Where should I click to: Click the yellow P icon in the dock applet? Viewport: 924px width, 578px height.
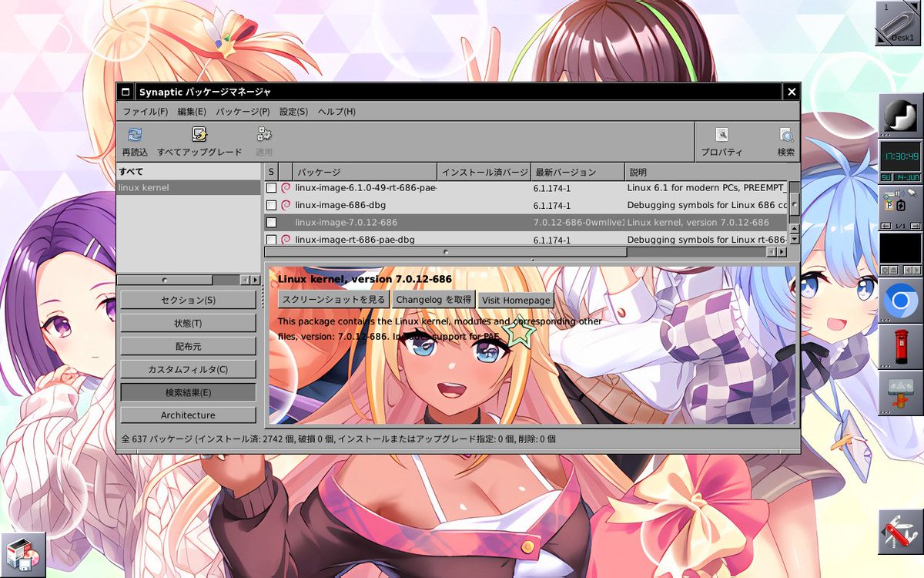point(889,206)
